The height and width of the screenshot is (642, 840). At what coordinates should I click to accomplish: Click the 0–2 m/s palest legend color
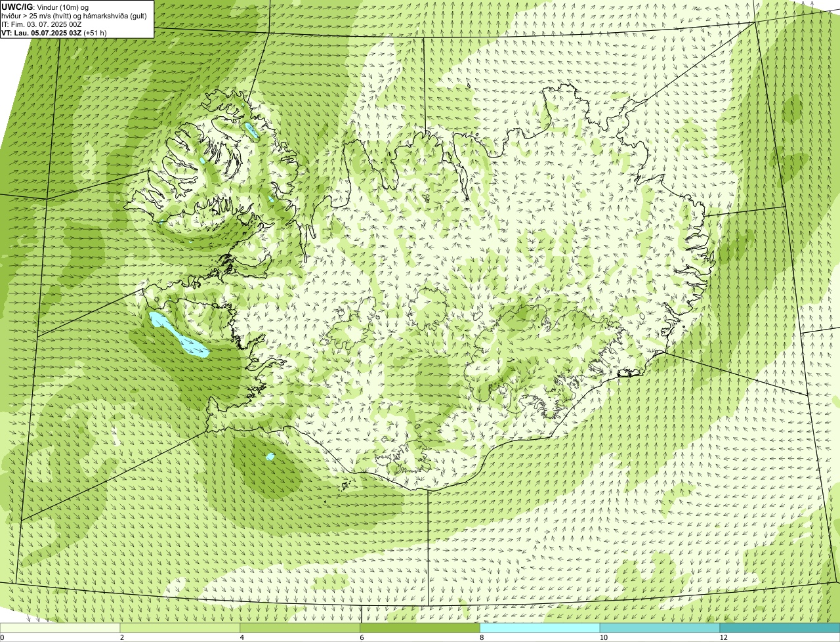click(x=60, y=628)
